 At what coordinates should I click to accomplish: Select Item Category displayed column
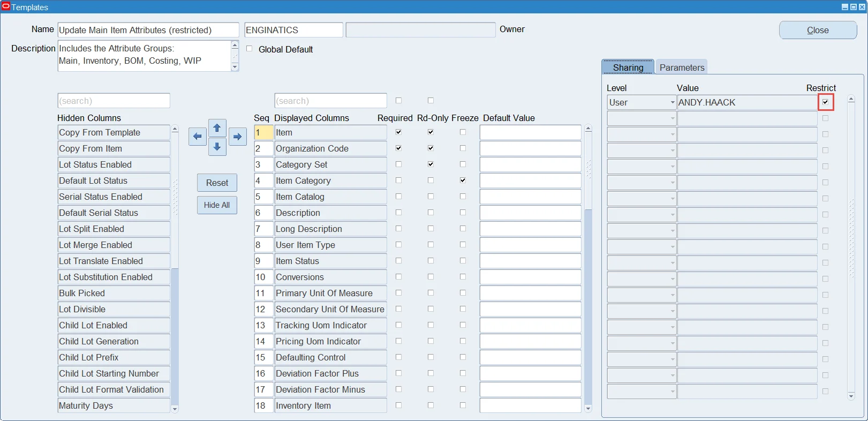pyautogui.click(x=330, y=181)
